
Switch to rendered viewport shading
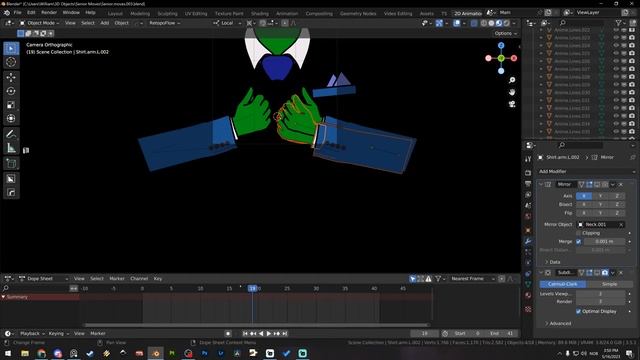coord(507,23)
